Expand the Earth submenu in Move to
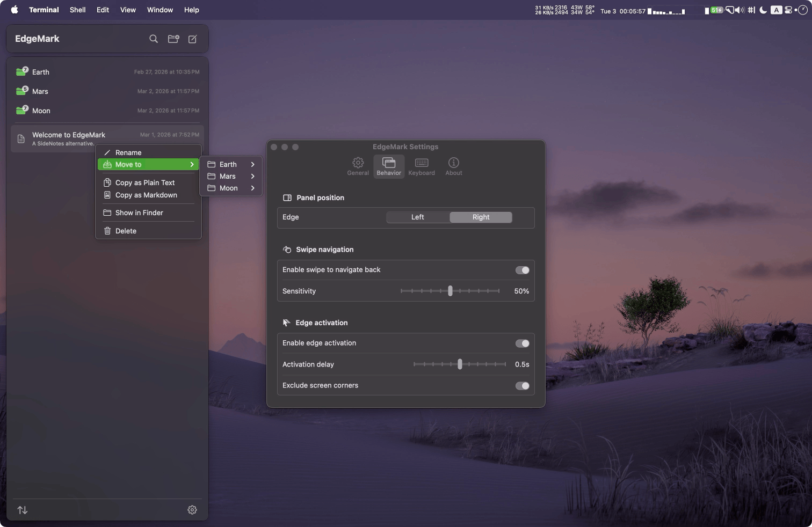 click(x=231, y=164)
